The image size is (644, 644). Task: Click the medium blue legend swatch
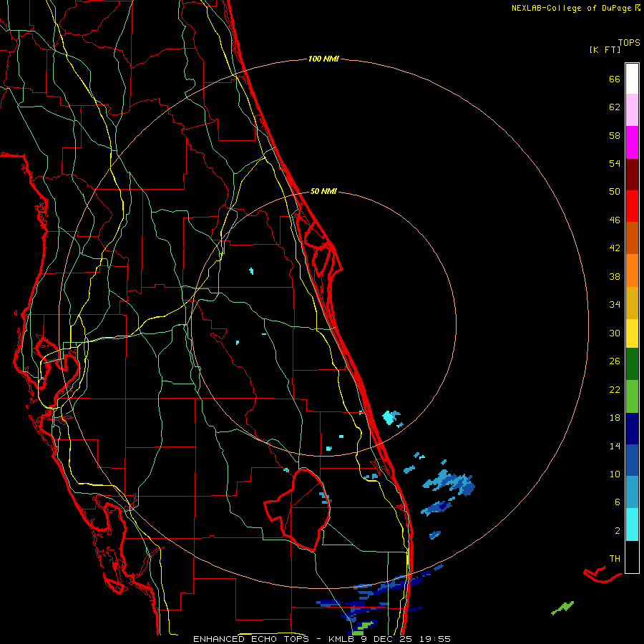point(632,460)
